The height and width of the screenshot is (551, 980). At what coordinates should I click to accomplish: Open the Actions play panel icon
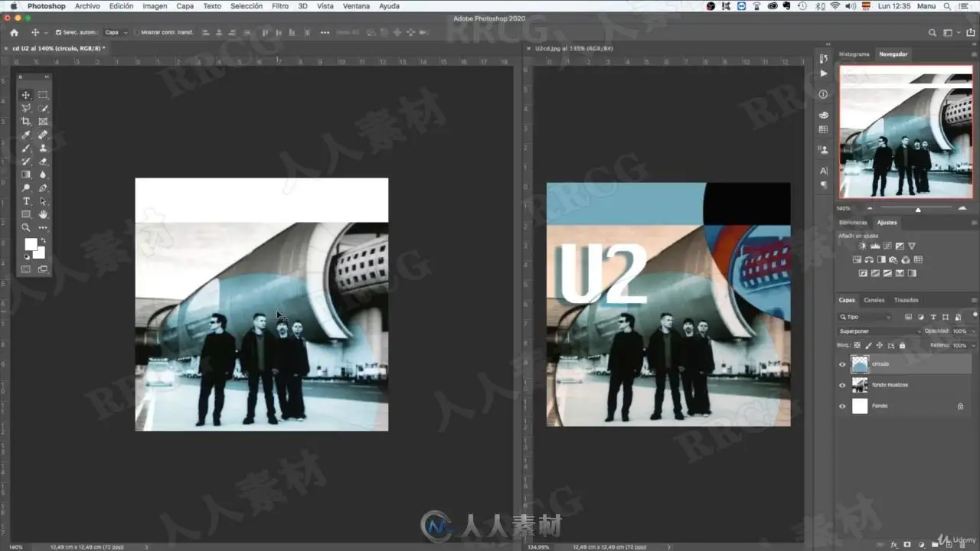point(823,73)
